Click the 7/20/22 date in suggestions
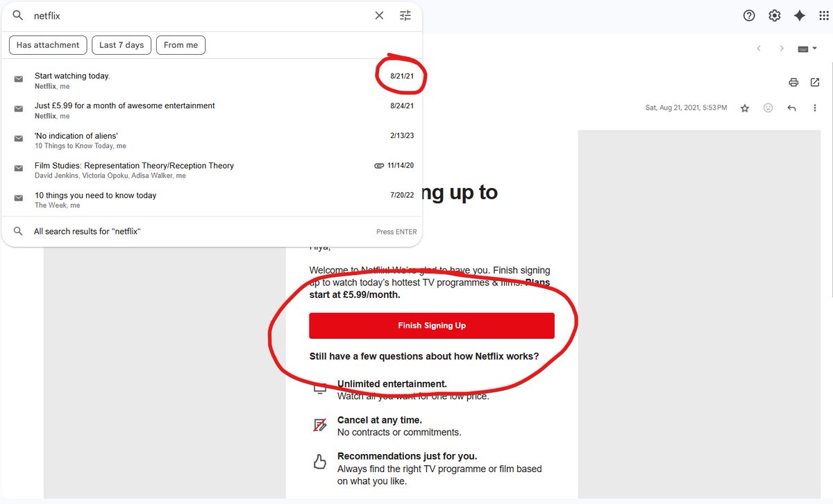Screen dimensions: 833x504 coord(402,196)
